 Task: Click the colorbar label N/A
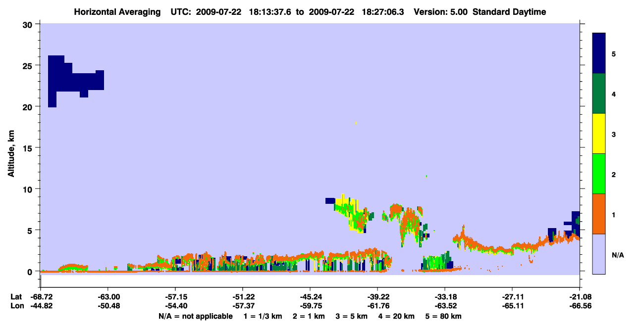click(617, 255)
